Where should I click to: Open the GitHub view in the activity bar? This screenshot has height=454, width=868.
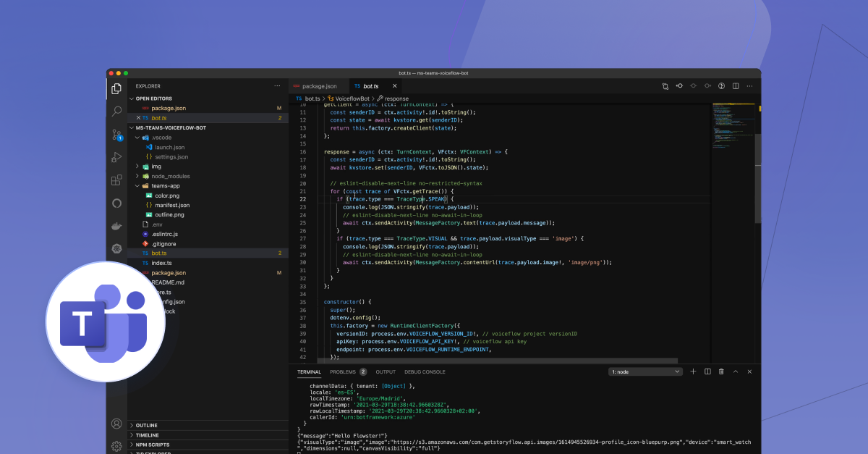pos(116,203)
